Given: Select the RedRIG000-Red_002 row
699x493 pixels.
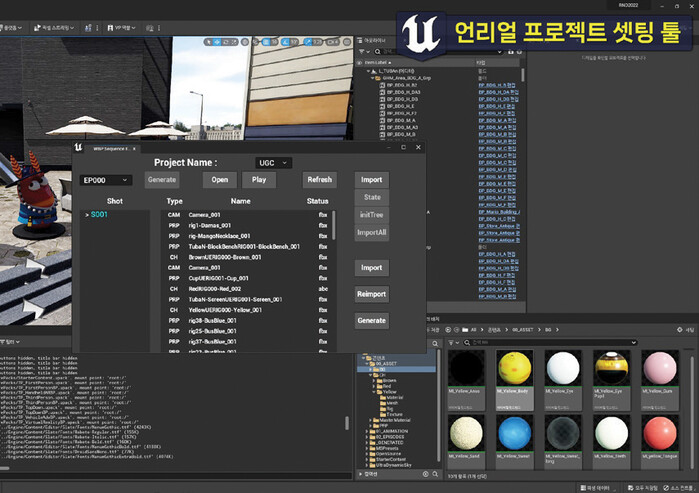Looking at the screenshot, I should 247,289.
